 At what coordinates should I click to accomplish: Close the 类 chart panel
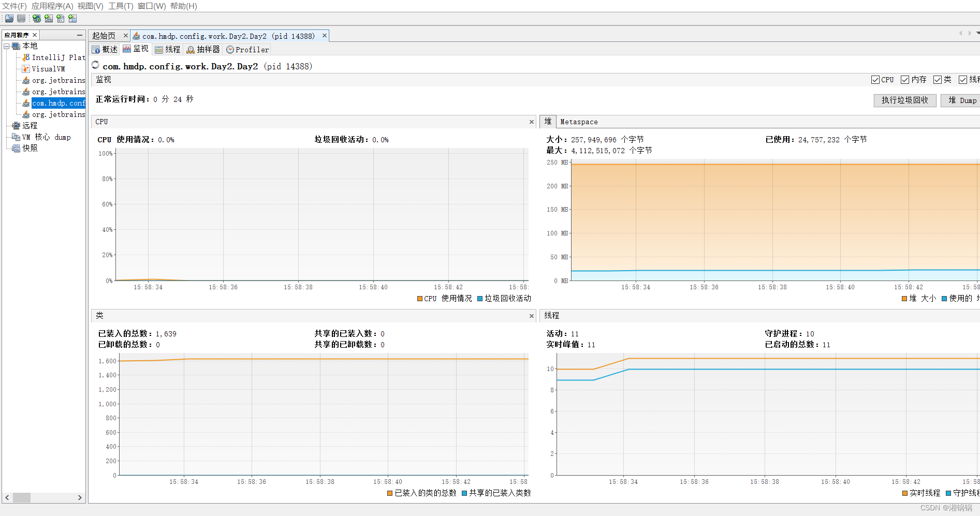click(531, 316)
